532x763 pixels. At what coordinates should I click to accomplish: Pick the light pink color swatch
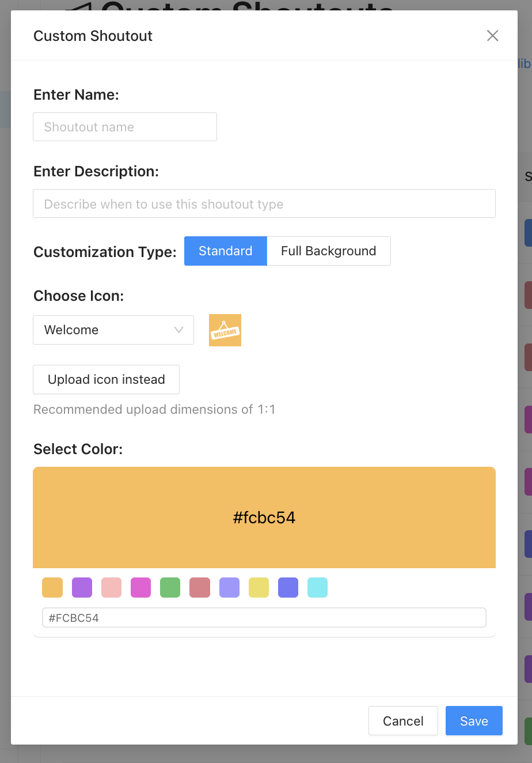click(x=111, y=588)
